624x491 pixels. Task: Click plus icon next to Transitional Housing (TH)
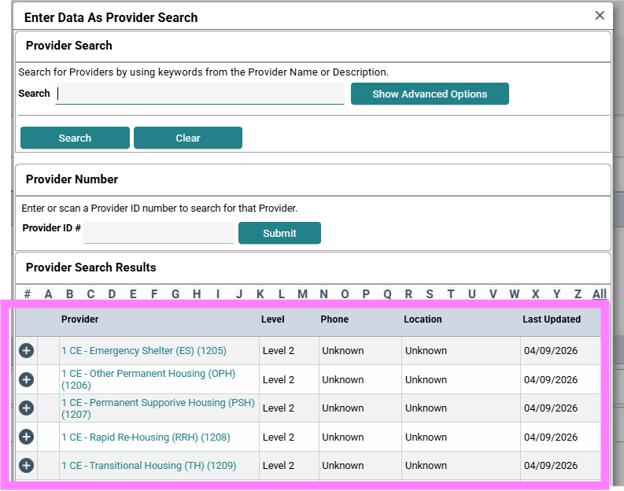coord(26,465)
